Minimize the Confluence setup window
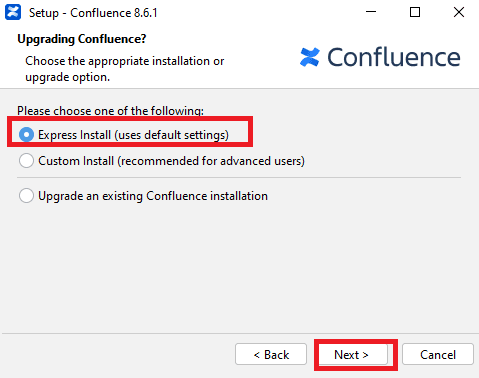The width and height of the screenshot is (479, 378). [371, 12]
